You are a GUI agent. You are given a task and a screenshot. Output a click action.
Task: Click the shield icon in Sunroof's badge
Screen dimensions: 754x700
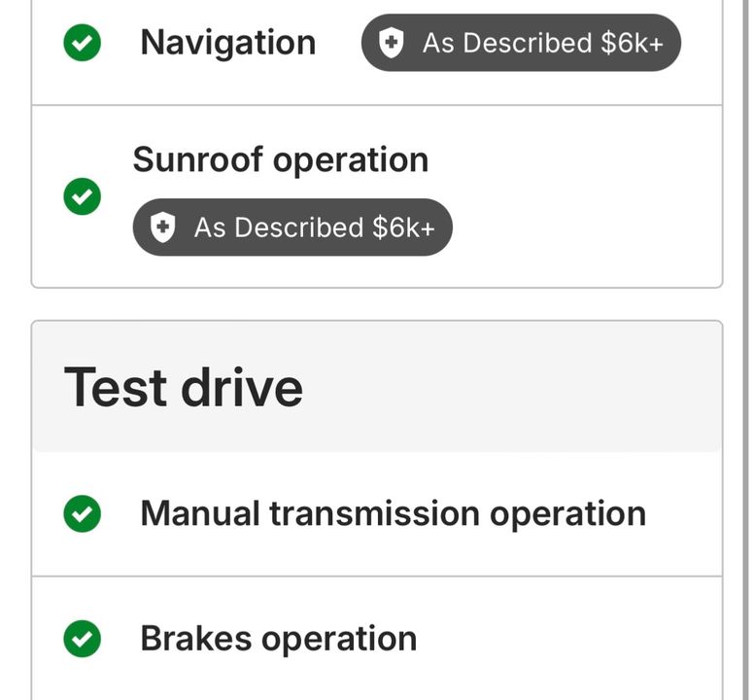[162, 227]
